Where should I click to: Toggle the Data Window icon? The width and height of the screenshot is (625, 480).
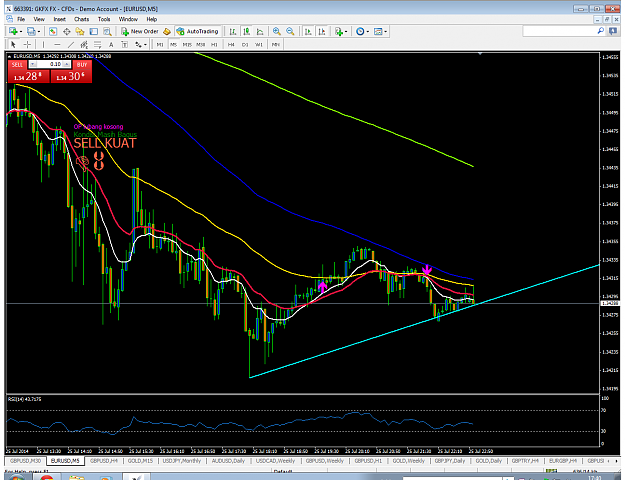(x=67, y=31)
